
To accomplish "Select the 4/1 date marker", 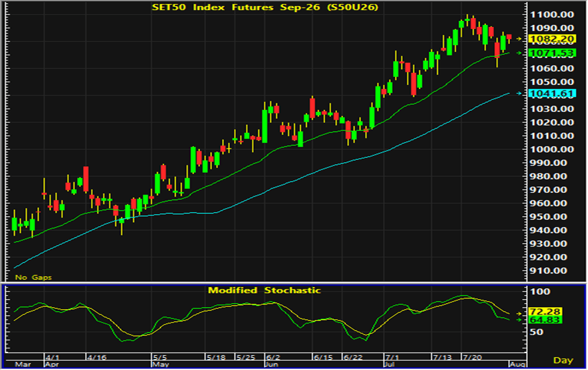I will point(53,357).
